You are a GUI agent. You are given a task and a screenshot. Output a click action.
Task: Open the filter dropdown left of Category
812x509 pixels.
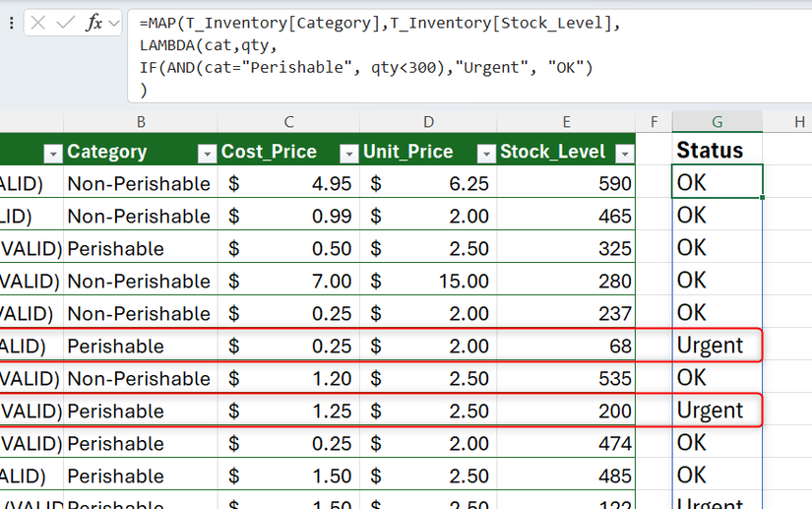coord(52,153)
